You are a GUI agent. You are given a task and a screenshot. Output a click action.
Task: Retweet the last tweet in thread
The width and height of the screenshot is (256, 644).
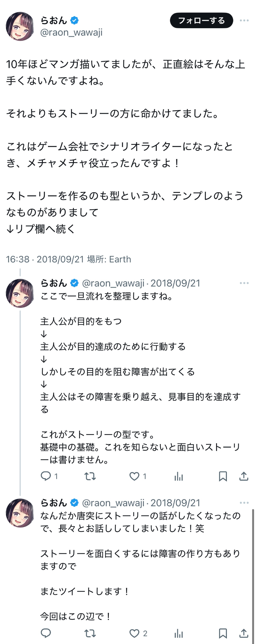[x=90, y=633]
